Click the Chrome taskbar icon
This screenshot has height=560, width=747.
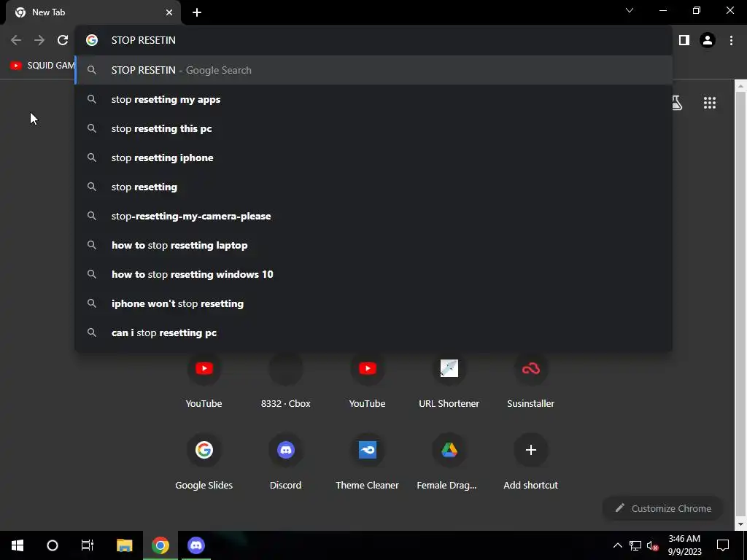(x=160, y=545)
